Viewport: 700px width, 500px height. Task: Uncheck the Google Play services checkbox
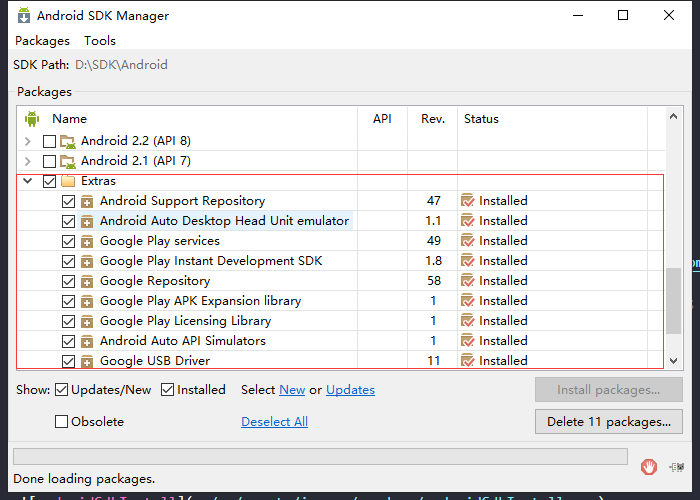click(68, 242)
